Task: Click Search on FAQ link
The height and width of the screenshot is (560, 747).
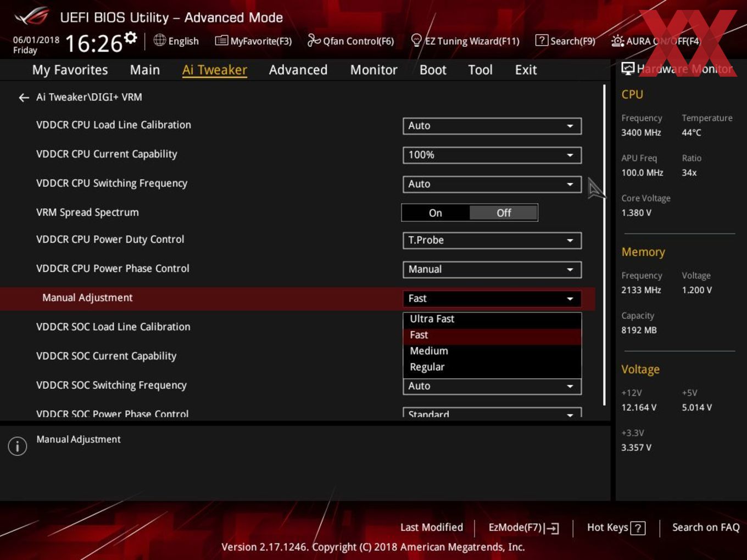Action: point(706,527)
